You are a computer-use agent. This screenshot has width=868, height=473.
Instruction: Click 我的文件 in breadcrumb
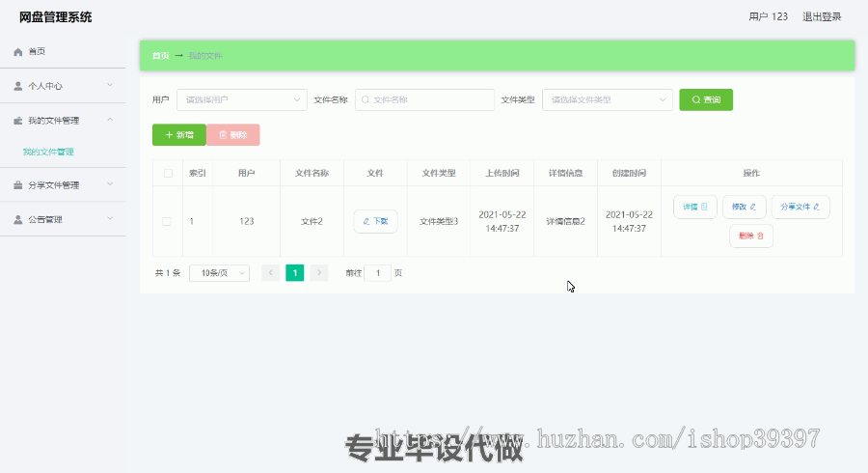pos(205,55)
